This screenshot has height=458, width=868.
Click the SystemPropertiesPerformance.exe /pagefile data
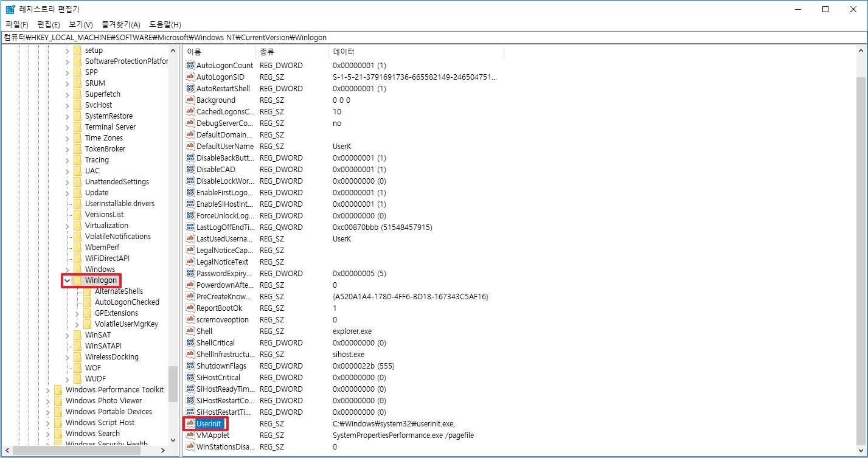(403, 435)
